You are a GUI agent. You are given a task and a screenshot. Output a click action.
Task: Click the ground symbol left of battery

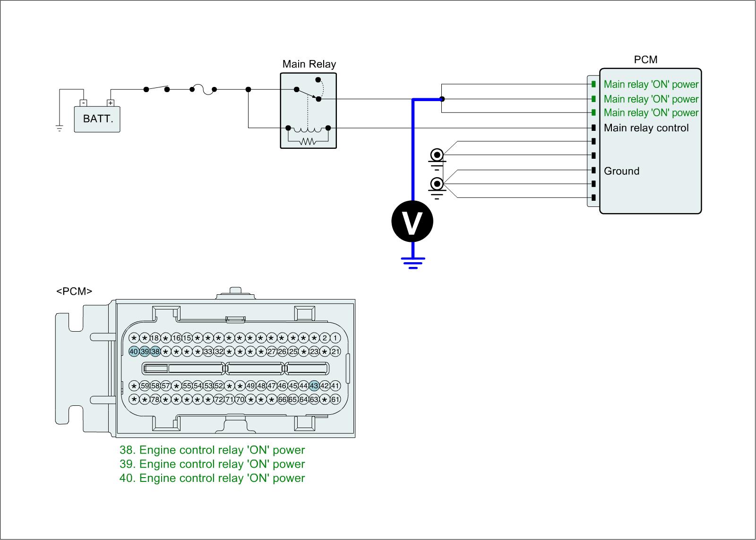pyautogui.click(x=60, y=128)
